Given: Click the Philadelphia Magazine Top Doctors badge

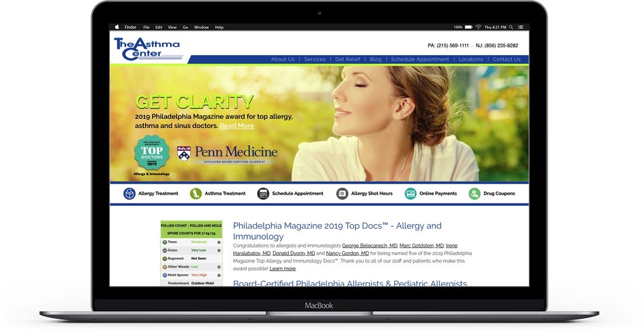Looking at the screenshot, I should [152, 153].
